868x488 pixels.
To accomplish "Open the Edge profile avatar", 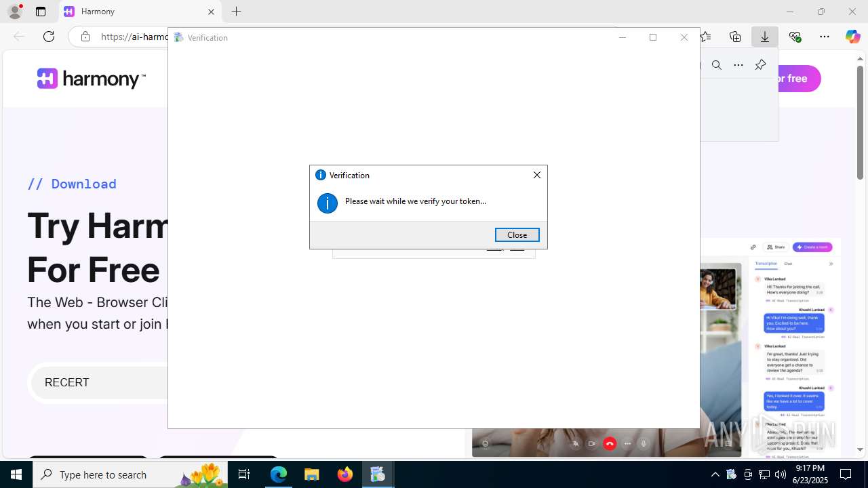I will 15,12.
